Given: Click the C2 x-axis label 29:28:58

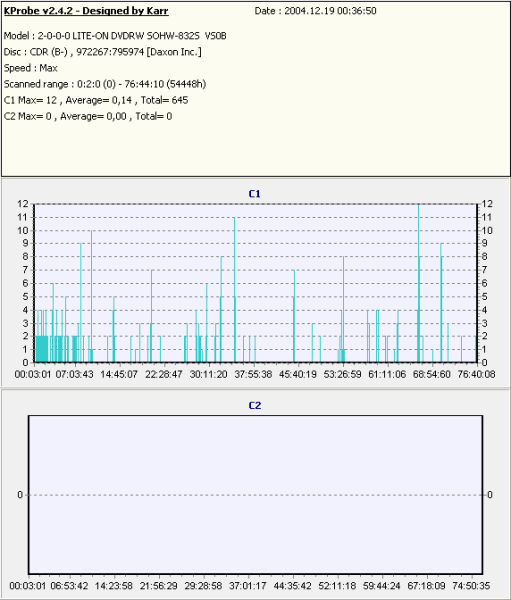Looking at the screenshot, I should click(203, 586).
